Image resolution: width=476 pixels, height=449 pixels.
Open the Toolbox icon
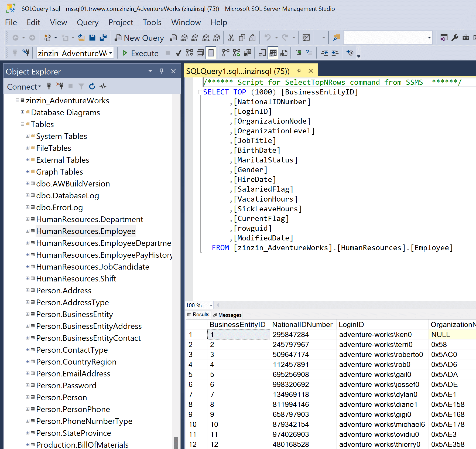pyautogui.click(x=466, y=38)
